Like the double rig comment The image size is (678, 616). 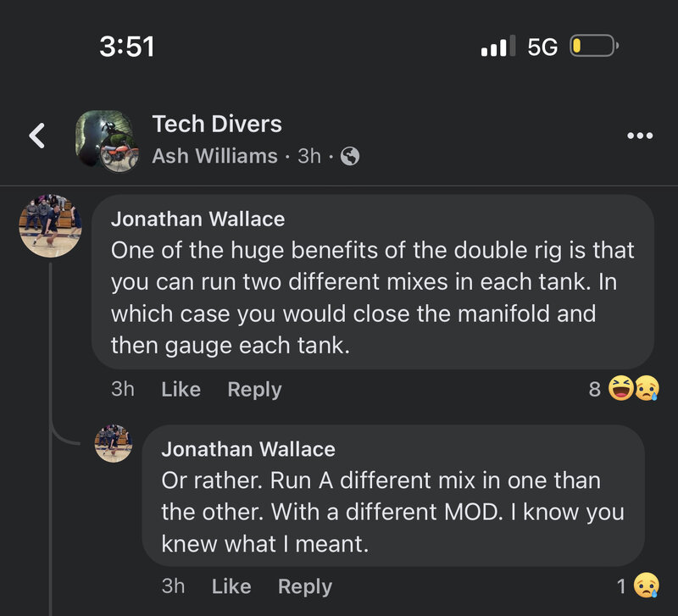[x=181, y=389]
